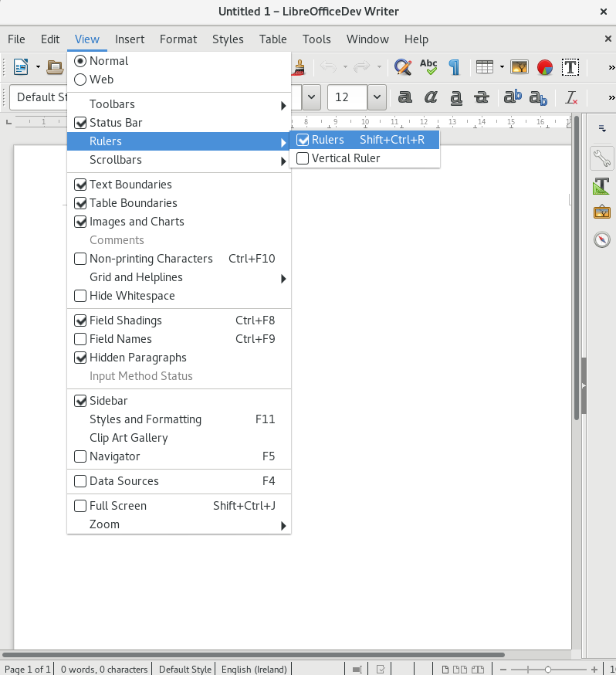This screenshot has width=616, height=675.
Task: Expand the Toolbars submenu
Action: (x=178, y=104)
